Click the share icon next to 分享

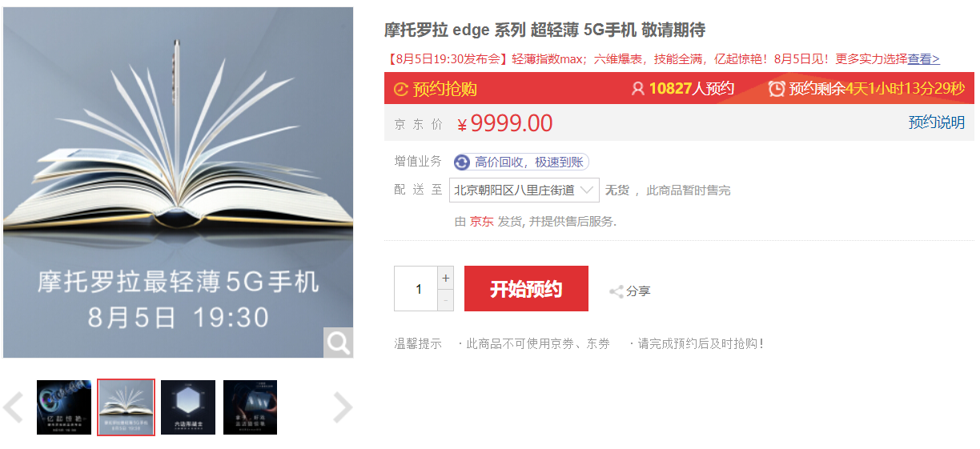[x=617, y=291]
